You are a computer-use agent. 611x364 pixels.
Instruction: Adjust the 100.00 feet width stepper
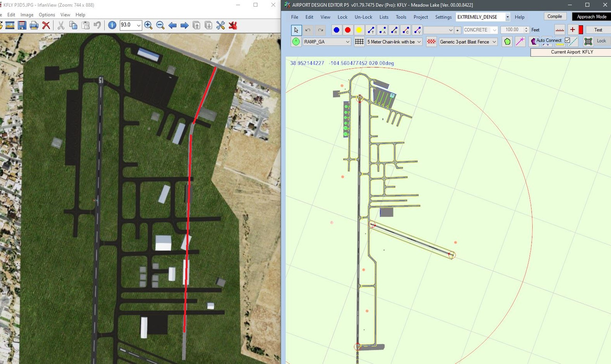[x=527, y=30]
